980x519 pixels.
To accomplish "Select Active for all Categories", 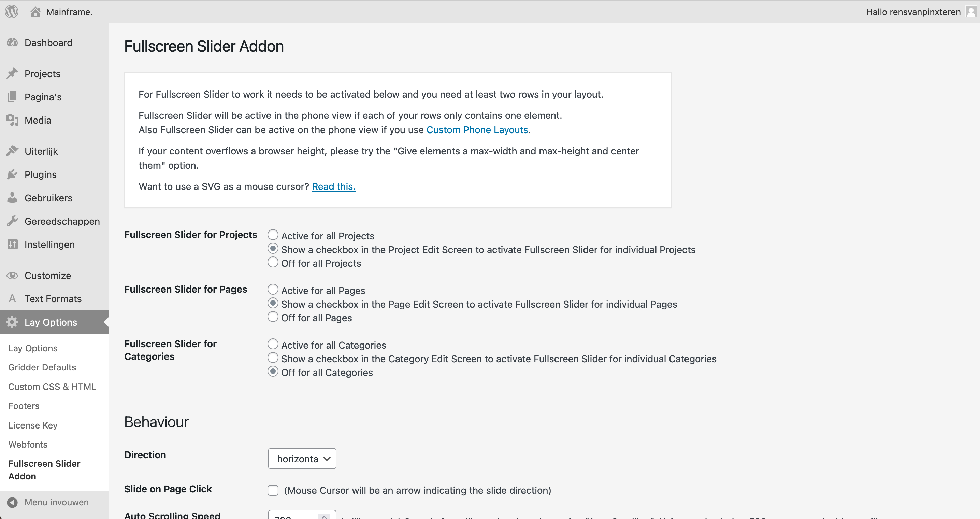I will (273, 344).
